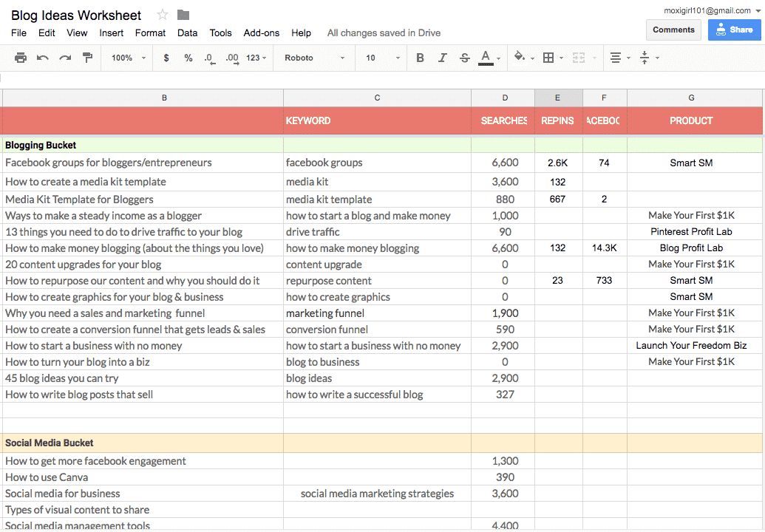The width and height of the screenshot is (765, 532).
Task: Pick a cell fill color
Action: [524, 58]
